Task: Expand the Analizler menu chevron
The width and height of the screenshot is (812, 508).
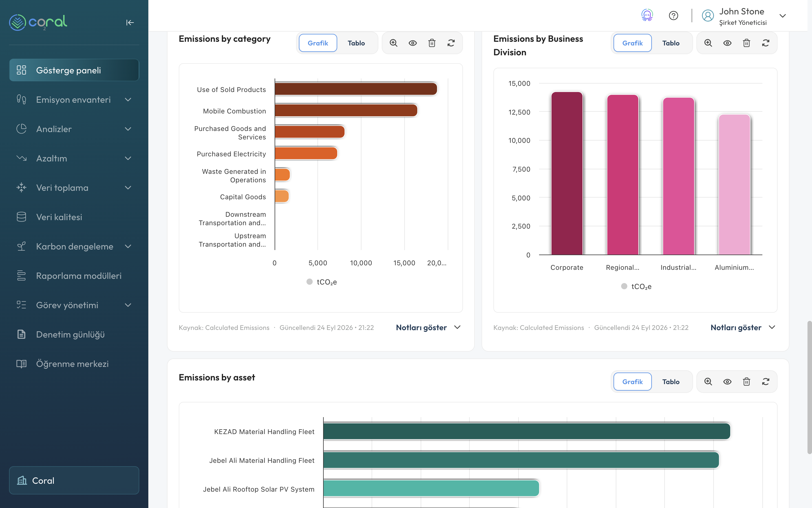Action: pyautogui.click(x=128, y=129)
